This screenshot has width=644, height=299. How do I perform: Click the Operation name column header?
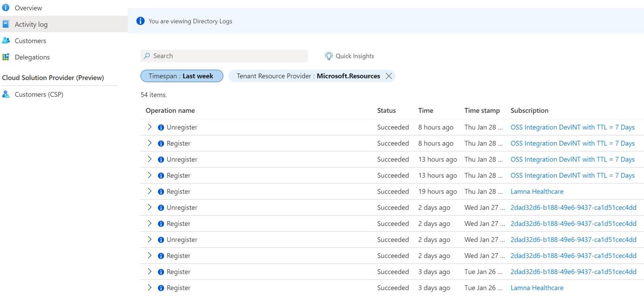pos(170,110)
